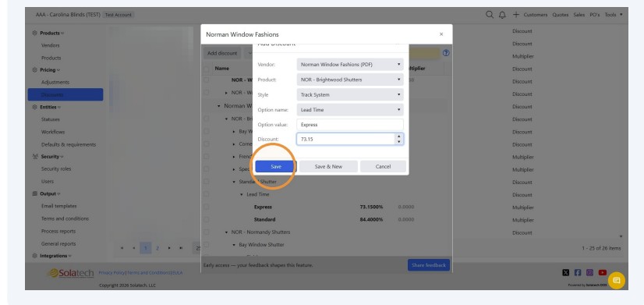Viewport: 644px width, 305px height.
Task: Check the NOR - Normandy Shutters checkbox
Action: (206, 232)
